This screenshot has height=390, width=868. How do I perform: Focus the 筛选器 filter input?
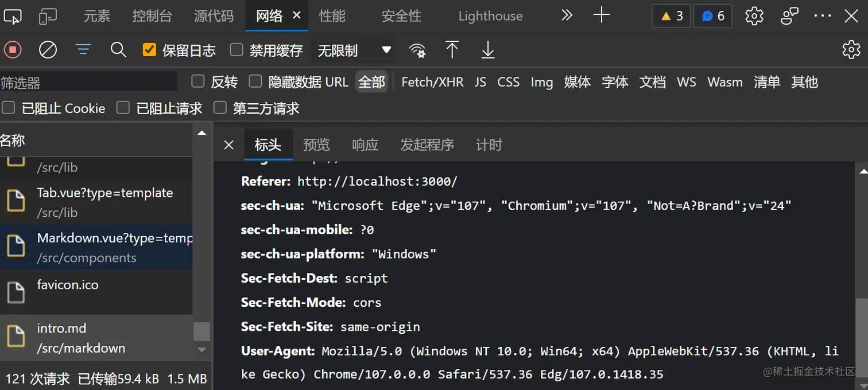[88, 83]
